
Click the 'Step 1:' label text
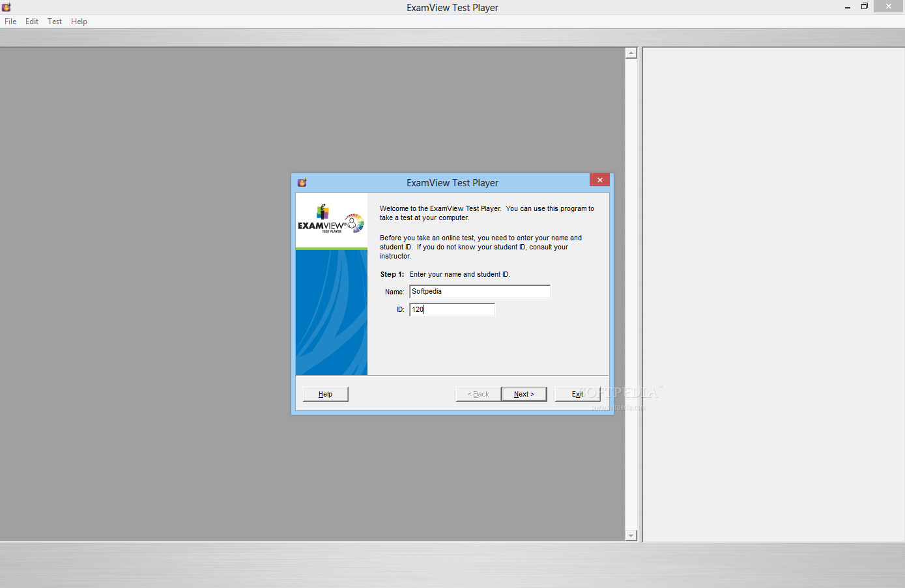pyautogui.click(x=392, y=274)
